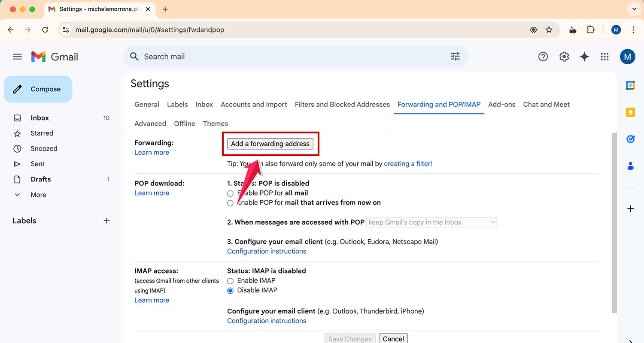Open the Settings gear icon
The height and width of the screenshot is (343, 644).
click(x=564, y=56)
